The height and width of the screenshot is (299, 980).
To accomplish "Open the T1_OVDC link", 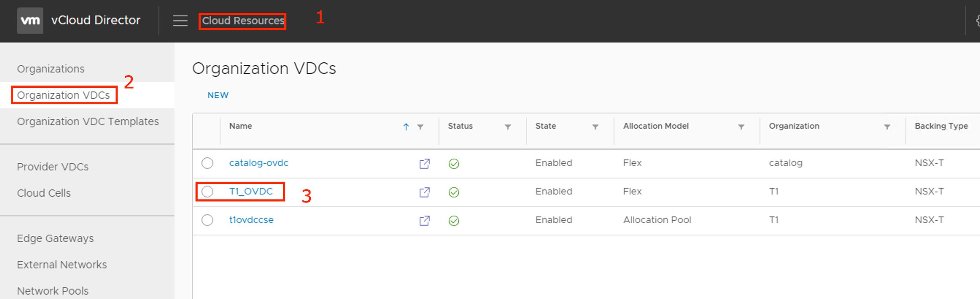I will click(x=251, y=191).
